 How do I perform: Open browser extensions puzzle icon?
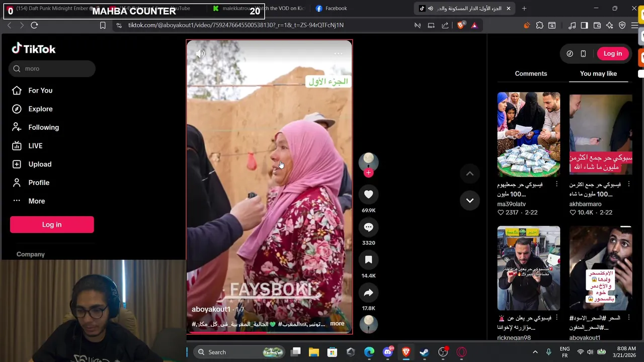(x=539, y=25)
